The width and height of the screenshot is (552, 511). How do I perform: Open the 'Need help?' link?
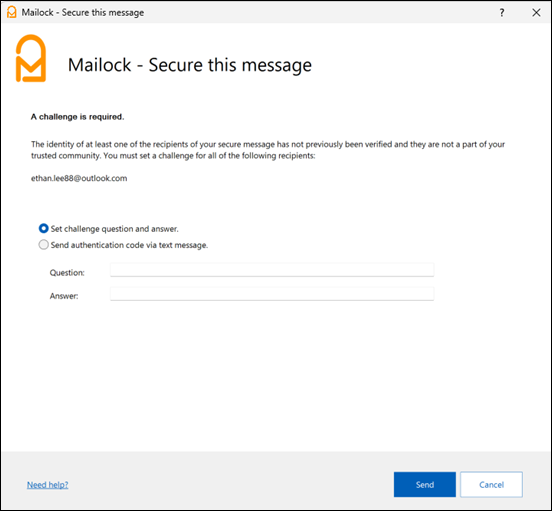click(x=48, y=485)
